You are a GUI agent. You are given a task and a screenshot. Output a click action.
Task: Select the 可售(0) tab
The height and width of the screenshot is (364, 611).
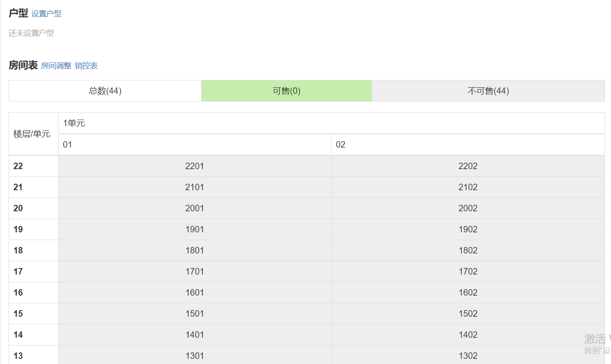click(x=286, y=91)
